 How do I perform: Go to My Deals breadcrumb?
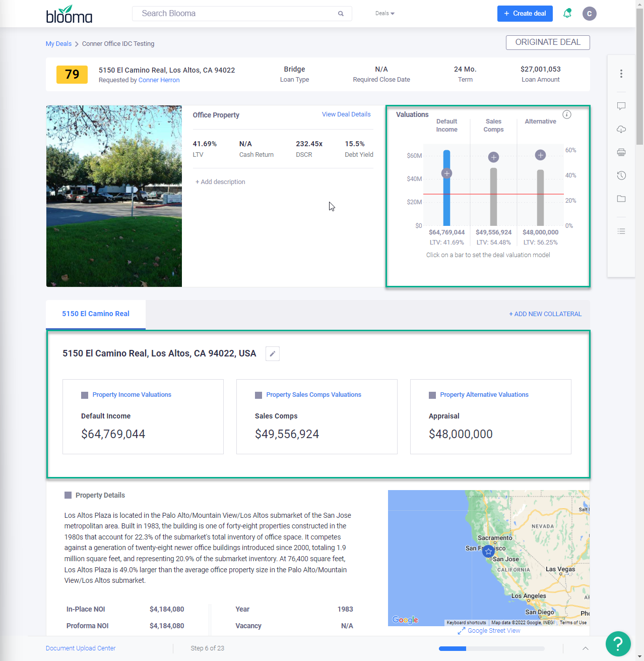coord(58,44)
